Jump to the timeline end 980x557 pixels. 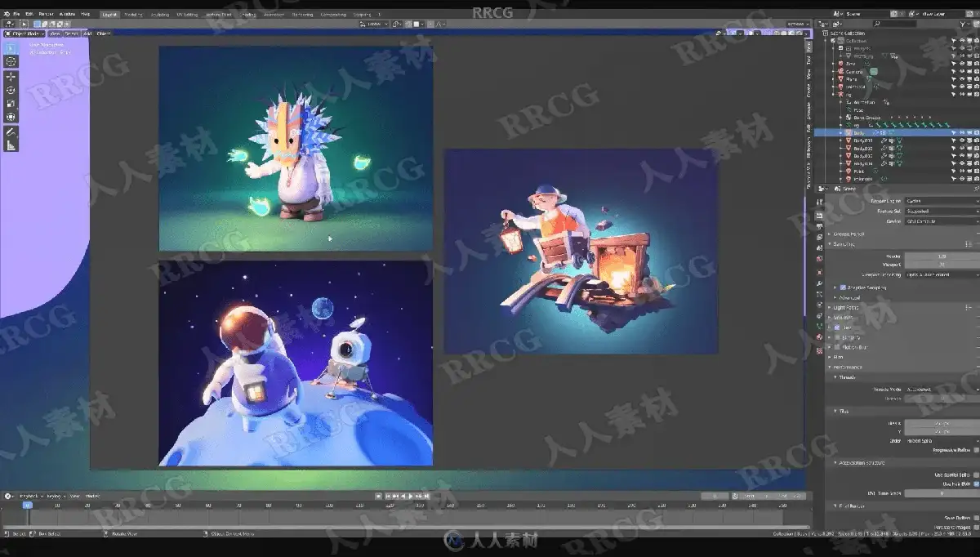pos(426,496)
